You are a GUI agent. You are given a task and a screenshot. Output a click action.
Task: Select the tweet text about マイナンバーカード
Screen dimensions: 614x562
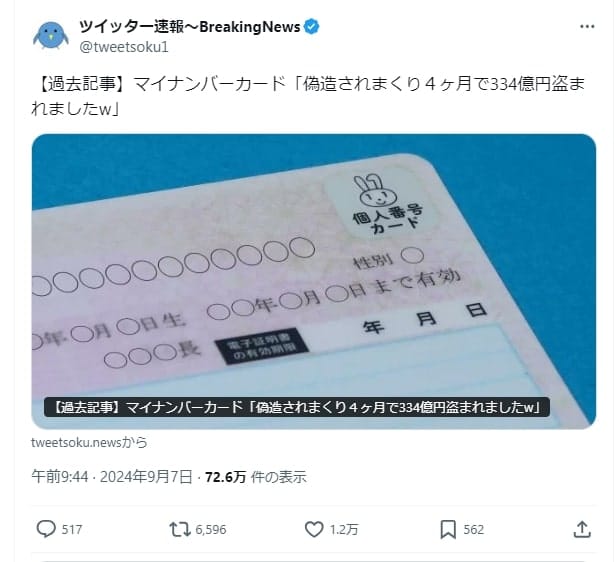(308, 96)
